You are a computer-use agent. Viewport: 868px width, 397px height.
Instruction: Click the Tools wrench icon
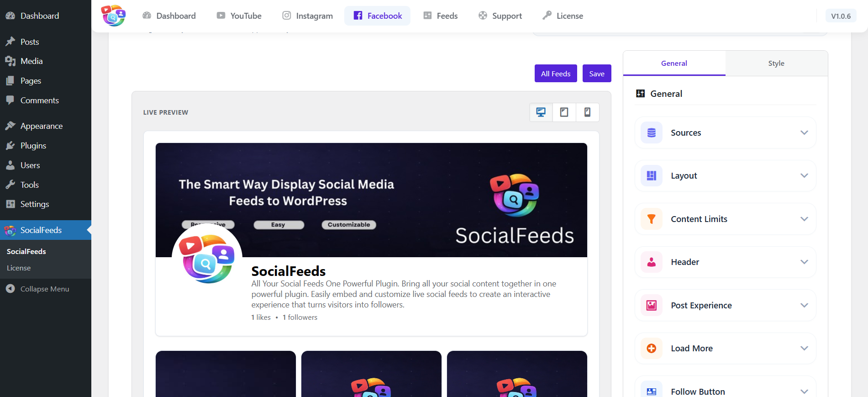[x=10, y=185]
